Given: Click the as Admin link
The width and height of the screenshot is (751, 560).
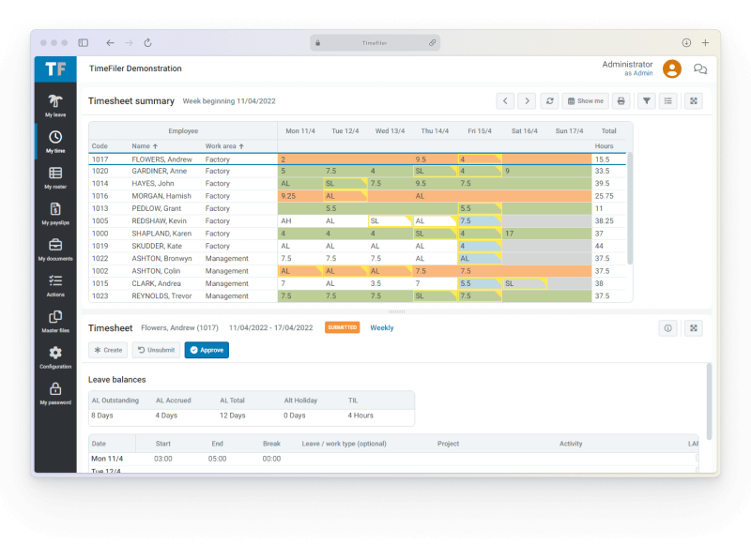Looking at the screenshot, I should 638,73.
